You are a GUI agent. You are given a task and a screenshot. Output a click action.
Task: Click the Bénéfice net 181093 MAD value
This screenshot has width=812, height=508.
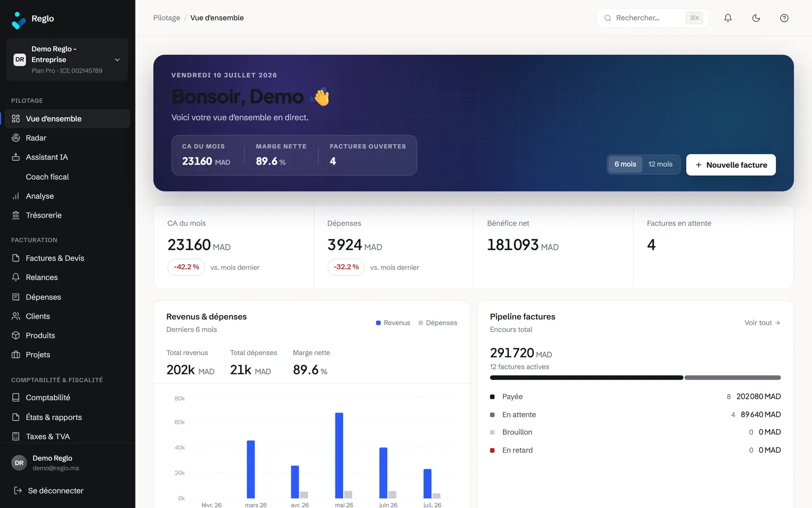523,245
